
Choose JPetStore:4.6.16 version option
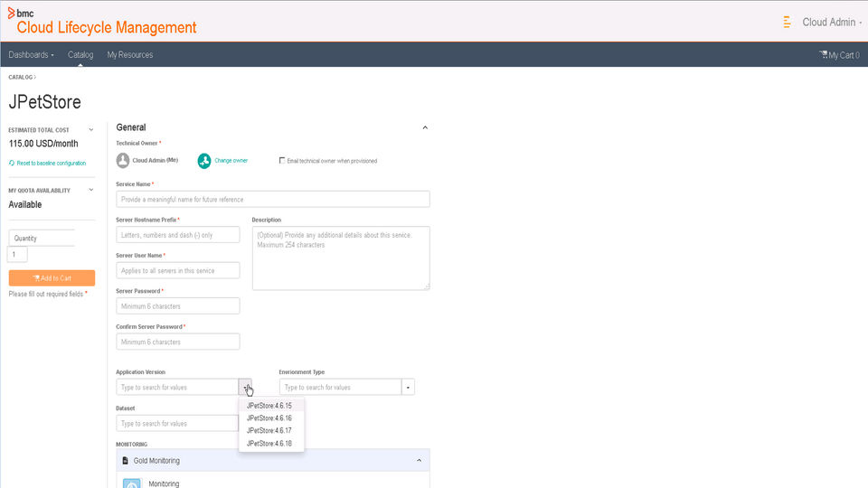click(x=271, y=418)
